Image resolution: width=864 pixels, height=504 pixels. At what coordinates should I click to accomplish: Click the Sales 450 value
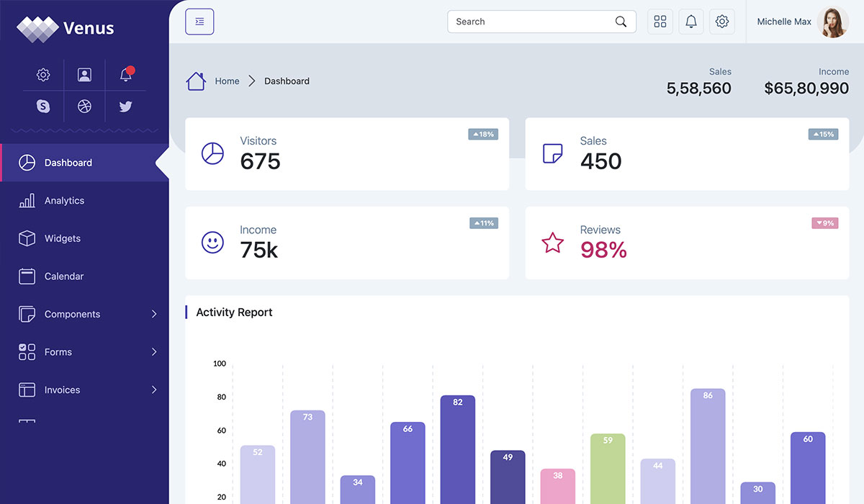click(600, 161)
